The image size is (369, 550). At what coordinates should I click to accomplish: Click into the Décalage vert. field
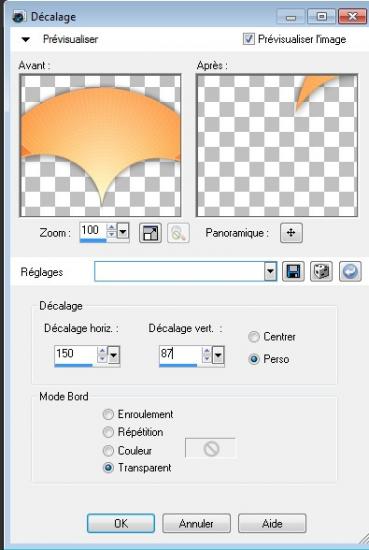[x=180, y=354]
